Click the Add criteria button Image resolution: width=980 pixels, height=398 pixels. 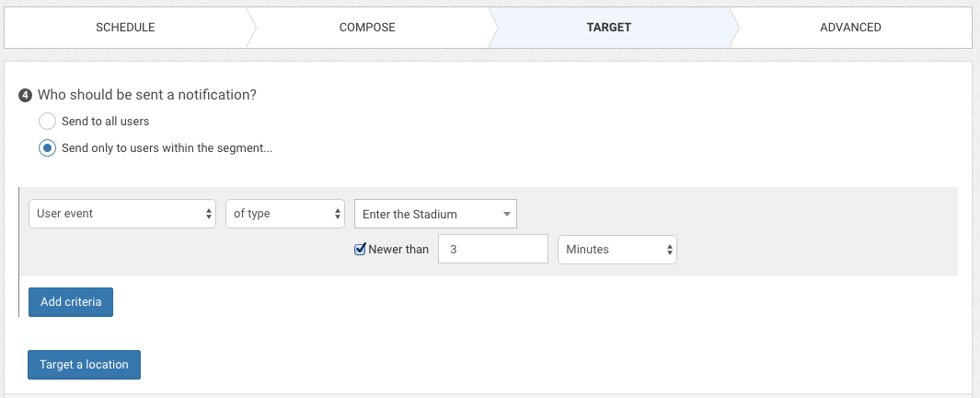pos(71,302)
